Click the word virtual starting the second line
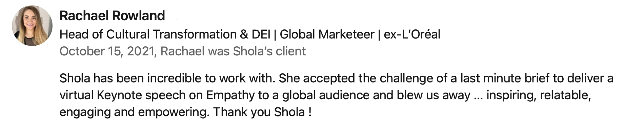This screenshot has width=644, height=127. coord(77,95)
